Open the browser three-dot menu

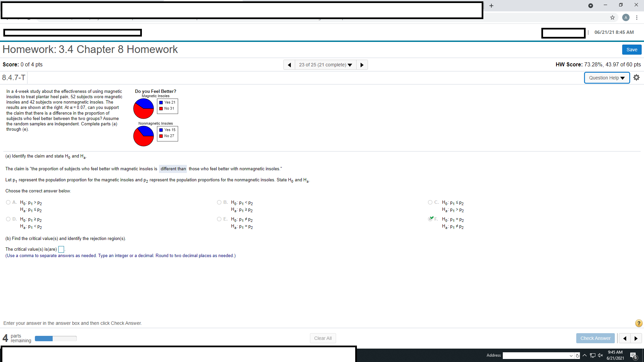pos(637,17)
